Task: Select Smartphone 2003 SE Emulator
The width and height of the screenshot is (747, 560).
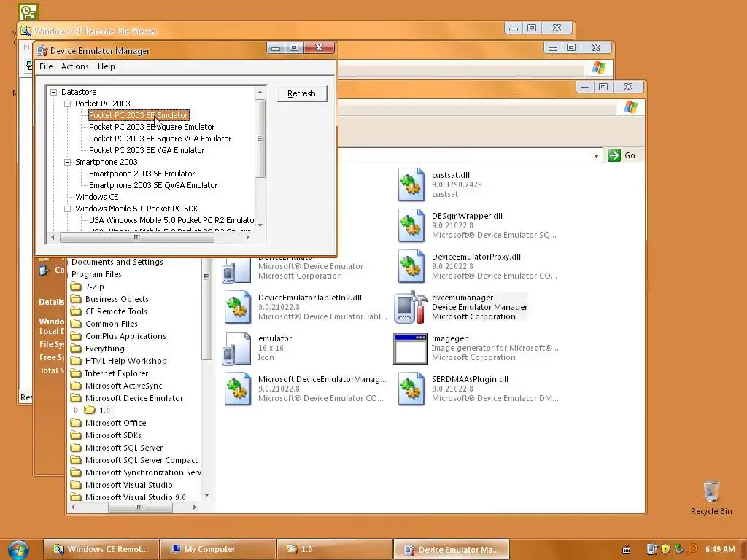Action: [142, 174]
